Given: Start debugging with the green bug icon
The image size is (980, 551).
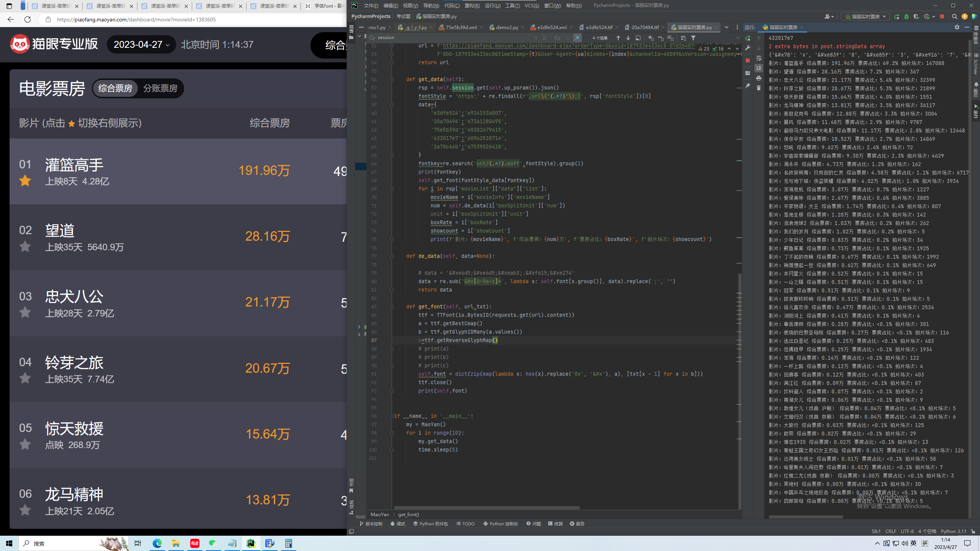Looking at the screenshot, I should [906, 16].
